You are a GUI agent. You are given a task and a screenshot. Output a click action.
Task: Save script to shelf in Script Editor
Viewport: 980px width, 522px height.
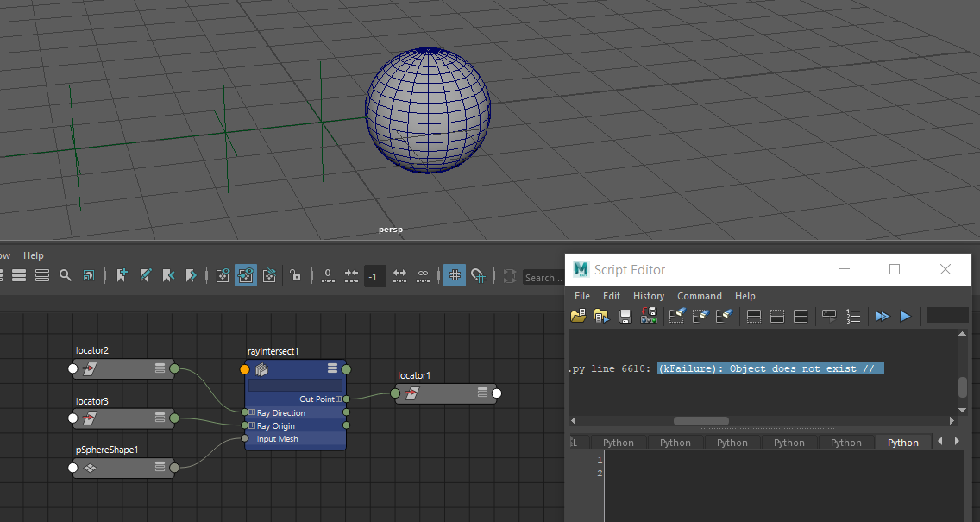tap(648, 316)
